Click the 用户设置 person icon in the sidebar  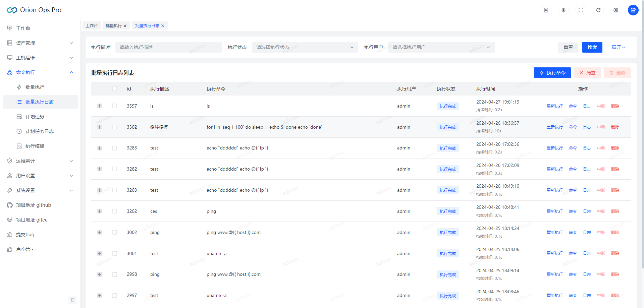[10, 176]
